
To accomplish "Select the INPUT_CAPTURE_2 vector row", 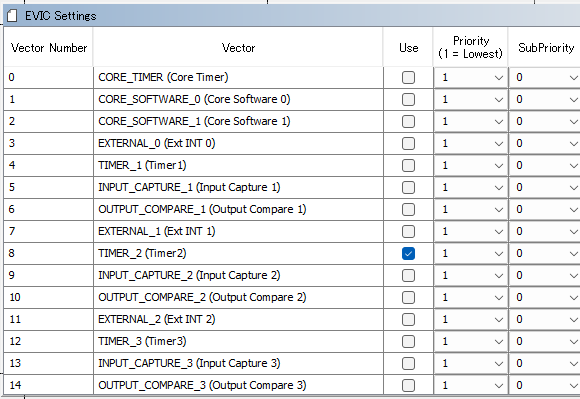I will pos(238,275).
